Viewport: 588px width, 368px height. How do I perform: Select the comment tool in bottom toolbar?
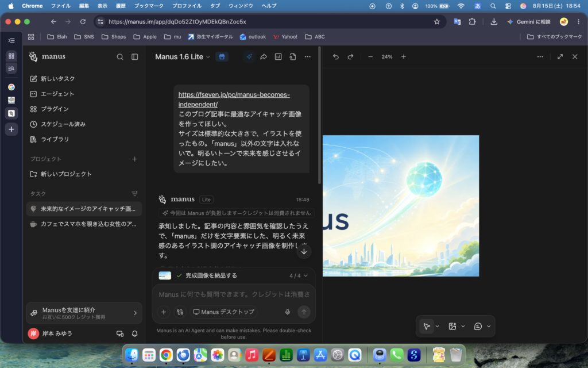click(478, 327)
